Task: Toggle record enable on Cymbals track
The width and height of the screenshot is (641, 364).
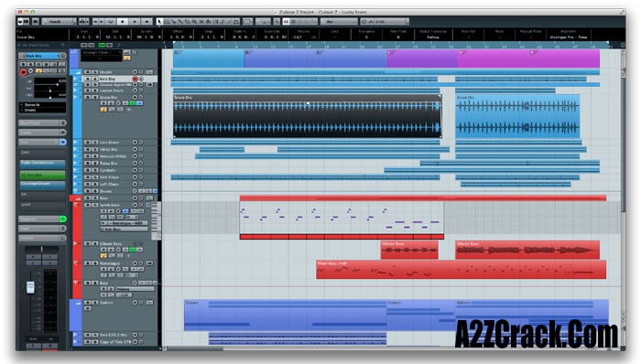Action: coord(135,170)
